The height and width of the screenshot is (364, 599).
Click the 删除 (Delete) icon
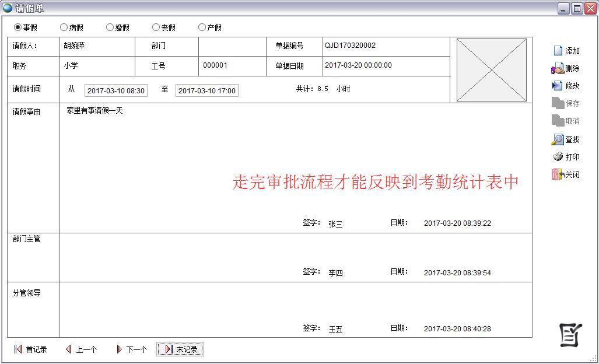[x=558, y=68]
